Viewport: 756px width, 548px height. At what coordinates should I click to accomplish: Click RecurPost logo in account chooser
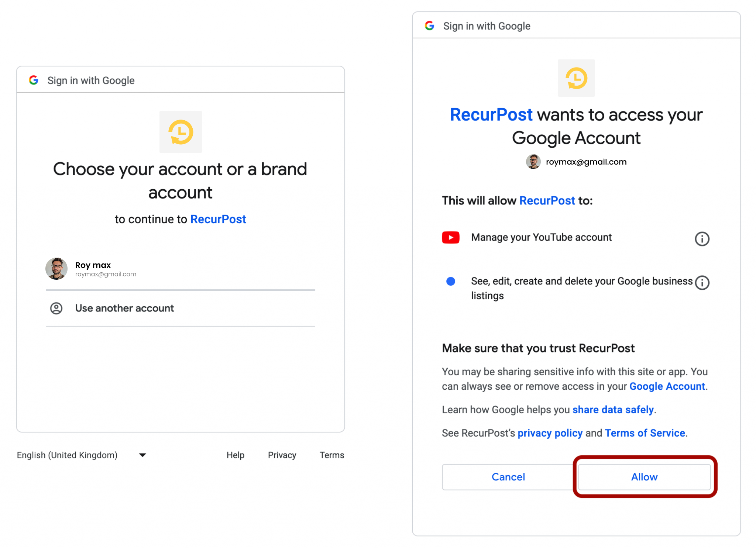(181, 132)
